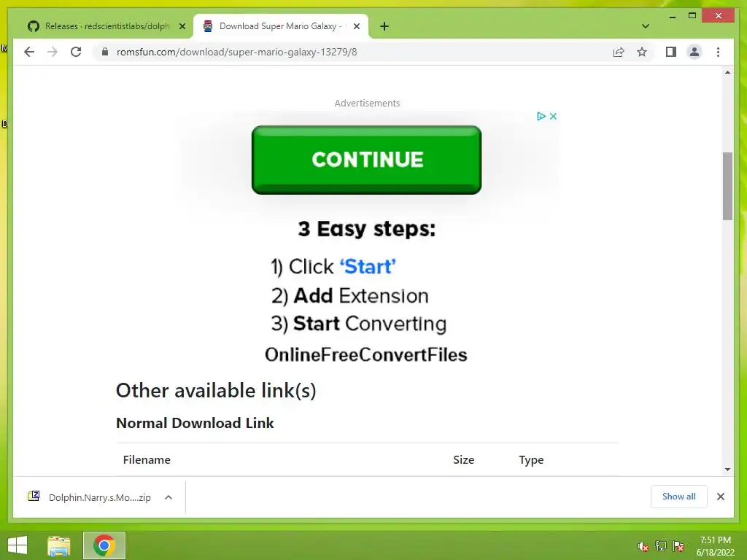Open the Chrome profile avatar menu
The height and width of the screenshot is (560, 747).
(x=694, y=52)
